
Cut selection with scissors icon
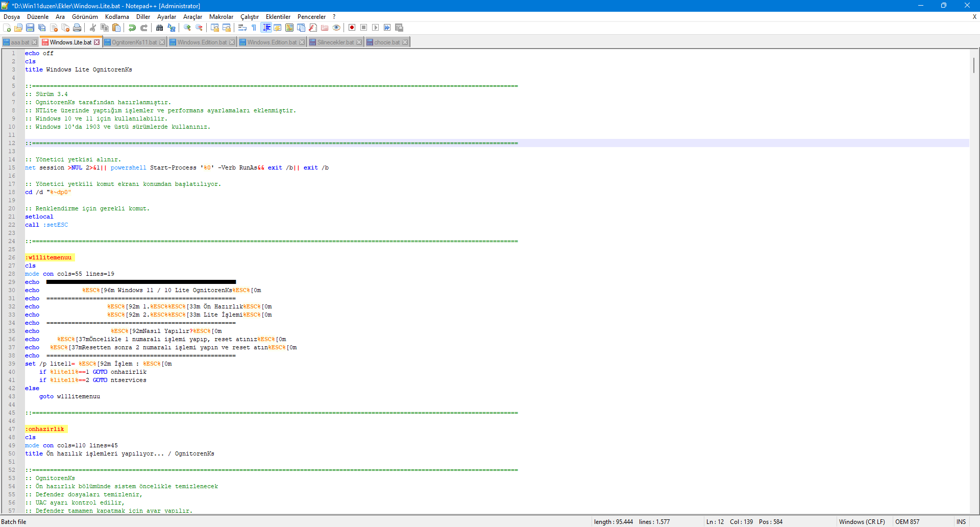(93, 28)
